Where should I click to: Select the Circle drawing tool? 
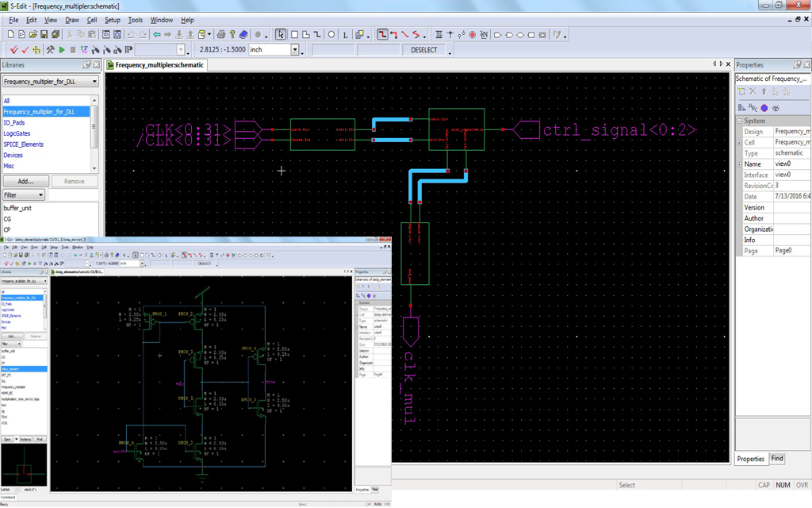pyautogui.click(x=331, y=35)
